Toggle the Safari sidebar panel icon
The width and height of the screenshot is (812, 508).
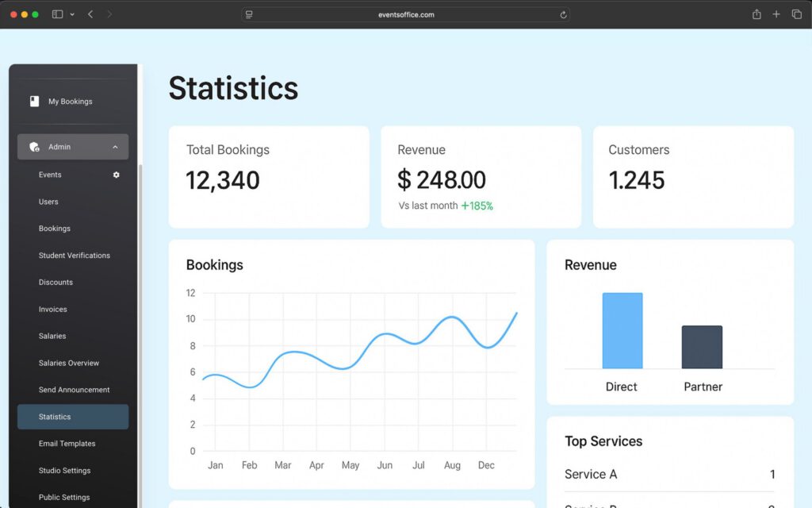(x=56, y=13)
